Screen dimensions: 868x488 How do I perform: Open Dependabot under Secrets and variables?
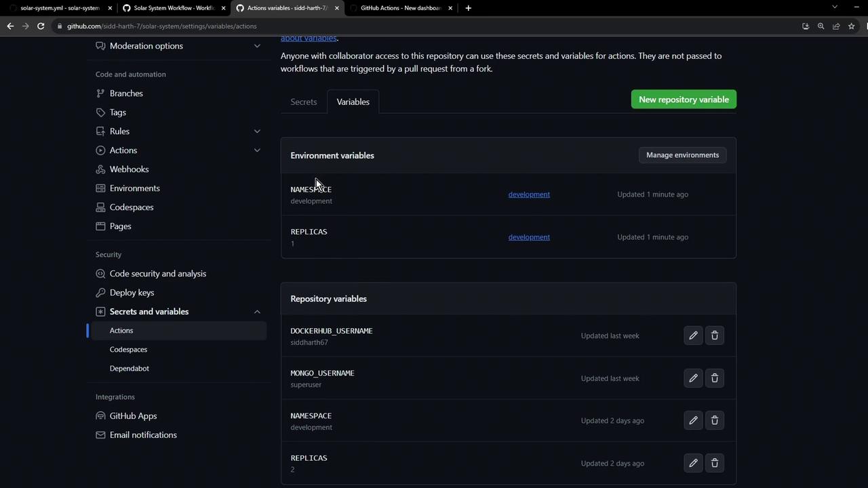(130, 369)
